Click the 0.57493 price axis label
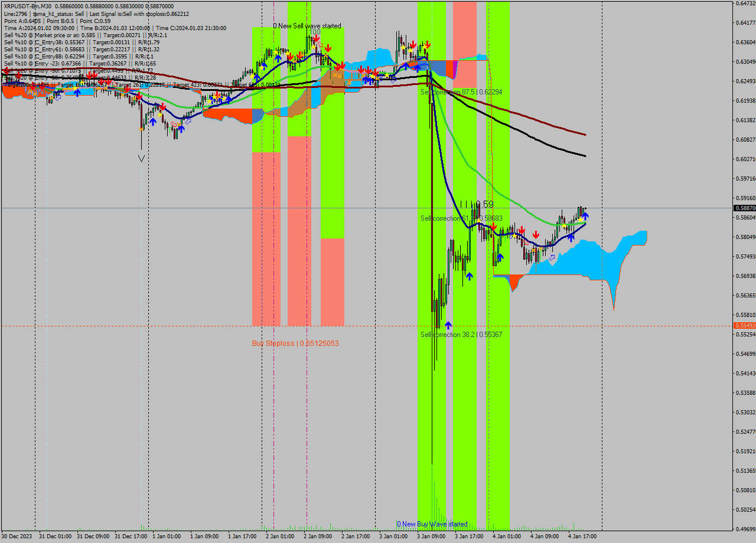The image size is (756, 543). tap(745, 257)
